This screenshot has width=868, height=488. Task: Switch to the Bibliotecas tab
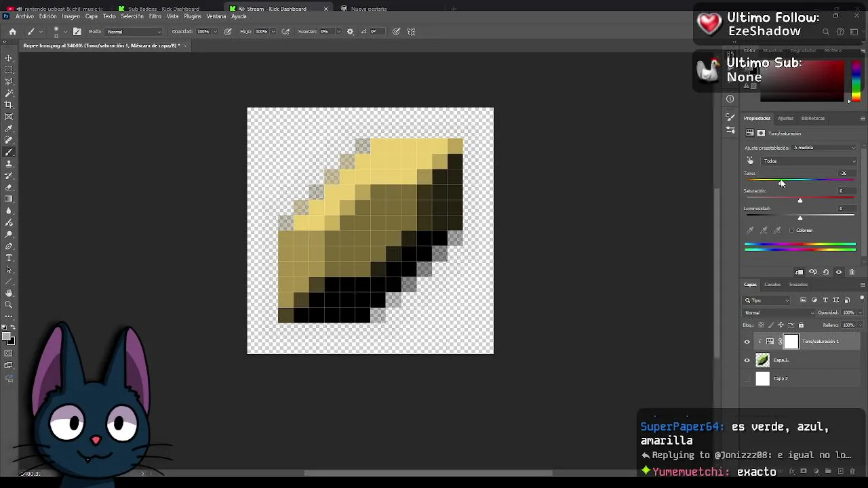812,119
